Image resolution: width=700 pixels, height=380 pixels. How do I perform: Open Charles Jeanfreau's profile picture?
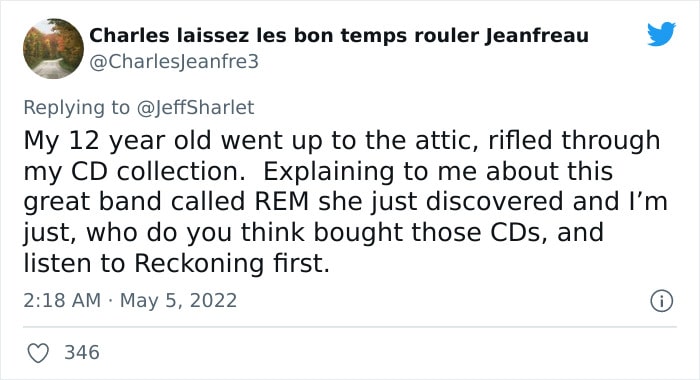tap(53, 49)
